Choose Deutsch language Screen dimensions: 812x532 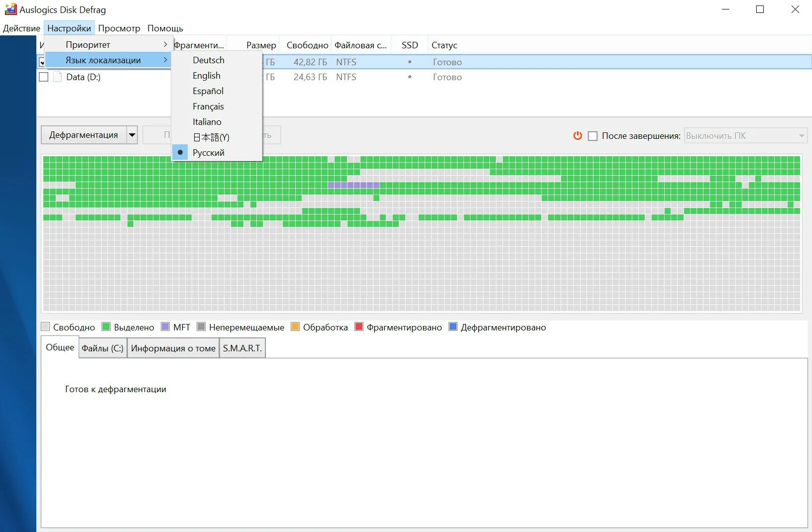pos(217,60)
